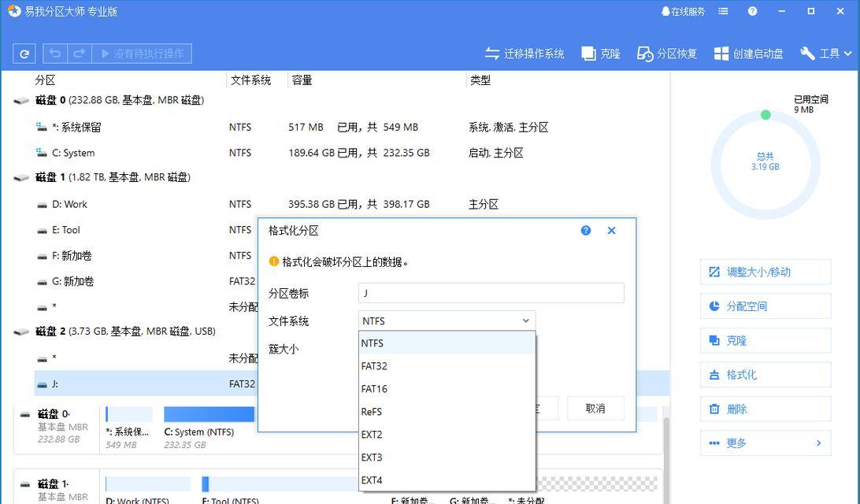860x504 pixels.
Task: Open online service (在线服务) bell
Action: [683, 12]
